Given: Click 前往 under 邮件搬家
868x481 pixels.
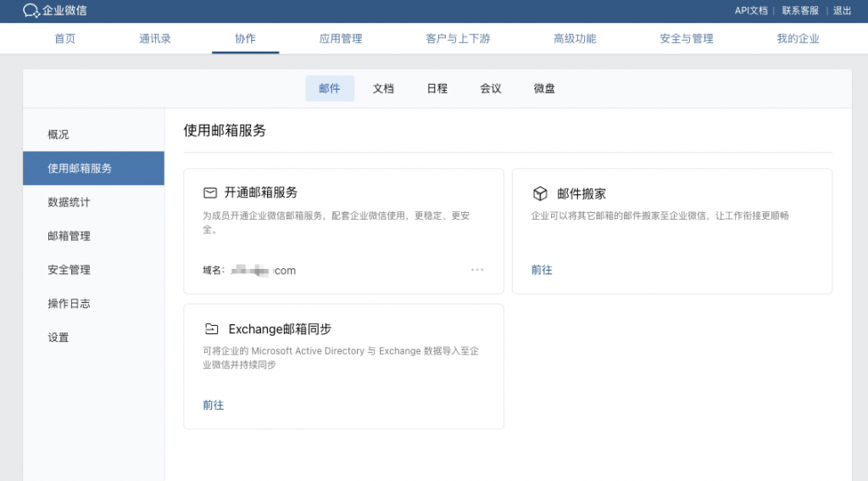Looking at the screenshot, I should click(x=542, y=270).
